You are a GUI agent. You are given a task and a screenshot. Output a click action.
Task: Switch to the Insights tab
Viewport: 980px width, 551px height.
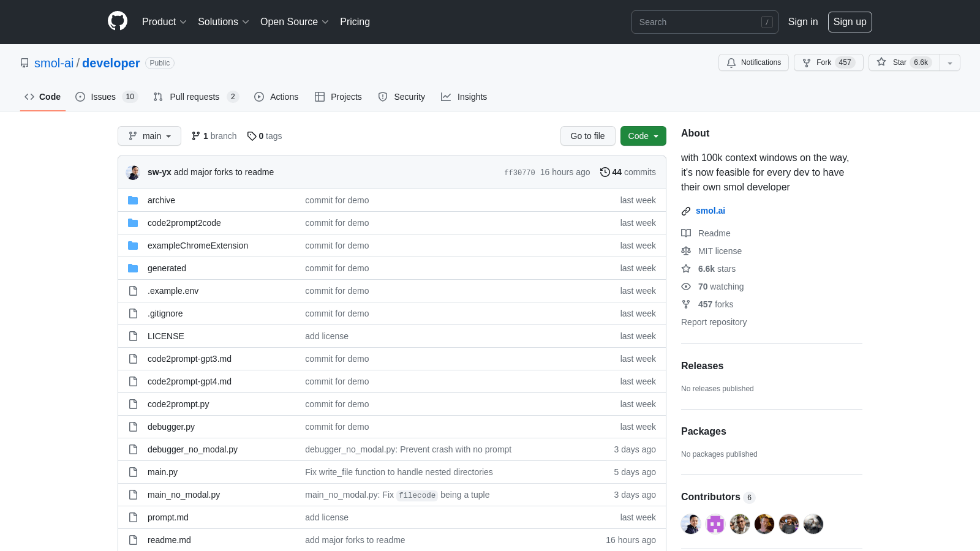pos(464,97)
